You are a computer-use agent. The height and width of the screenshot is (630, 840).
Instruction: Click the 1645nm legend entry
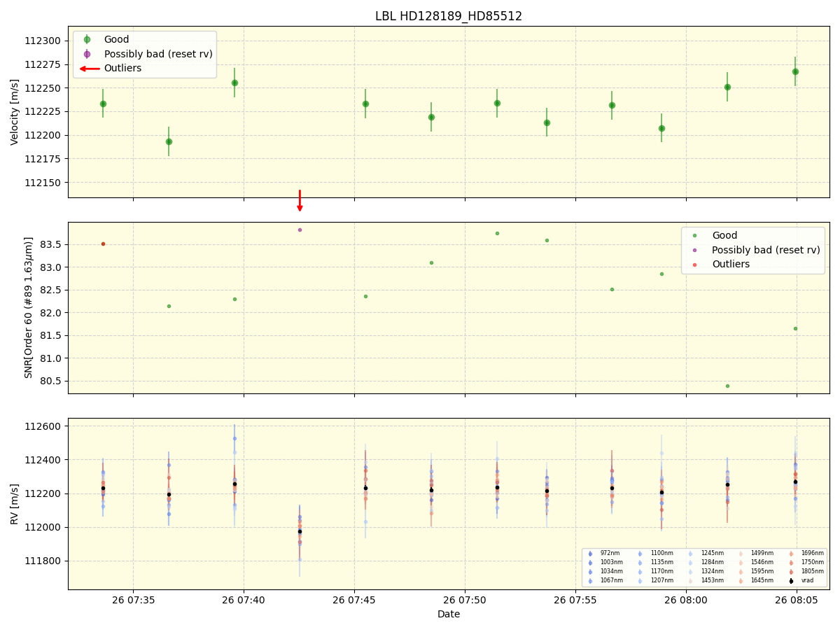point(755,581)
